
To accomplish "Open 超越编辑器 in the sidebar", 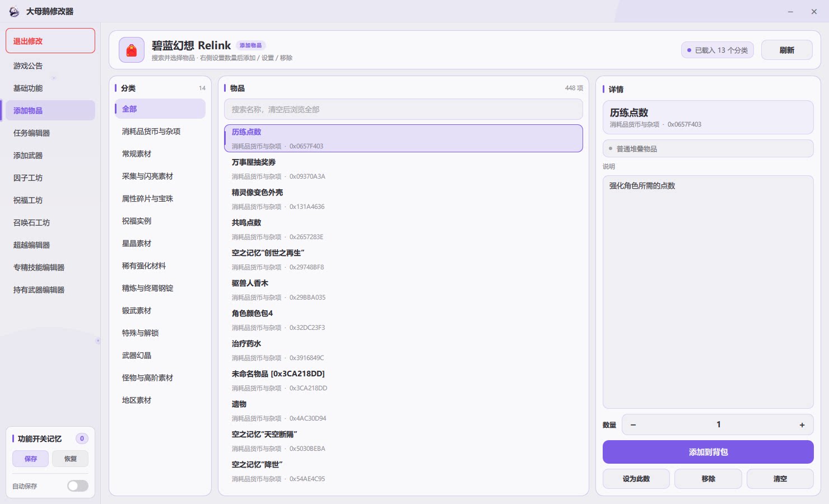I will point(50,245).
